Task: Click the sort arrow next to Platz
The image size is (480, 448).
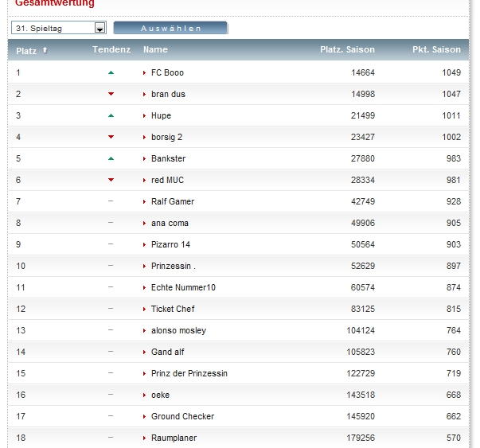Action: coord(45,50)
